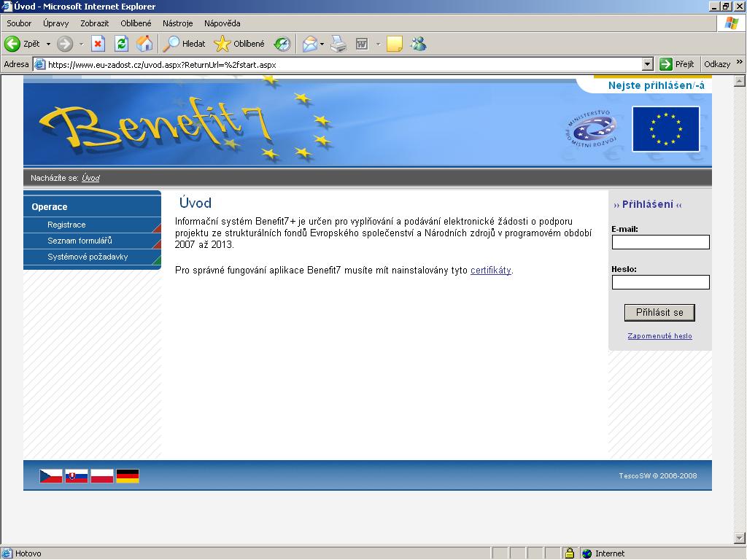Click the Forward arrow icon
This screenshot has height=560, width=747.
65,44
